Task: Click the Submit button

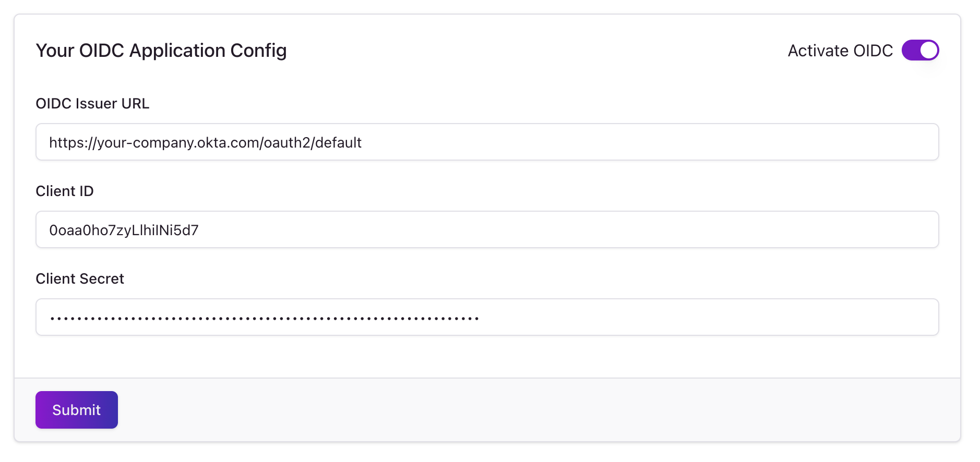Action: [x=76, y=410]
